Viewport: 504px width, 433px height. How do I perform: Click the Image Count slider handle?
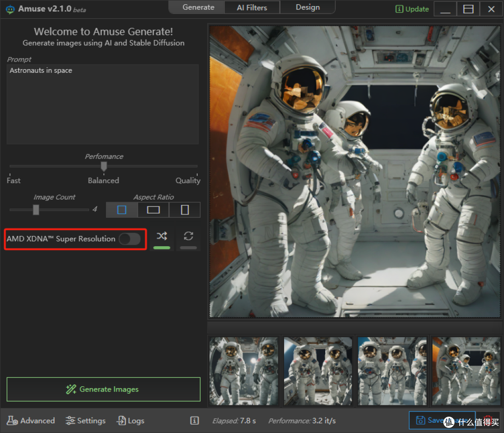tap(36, 210)
